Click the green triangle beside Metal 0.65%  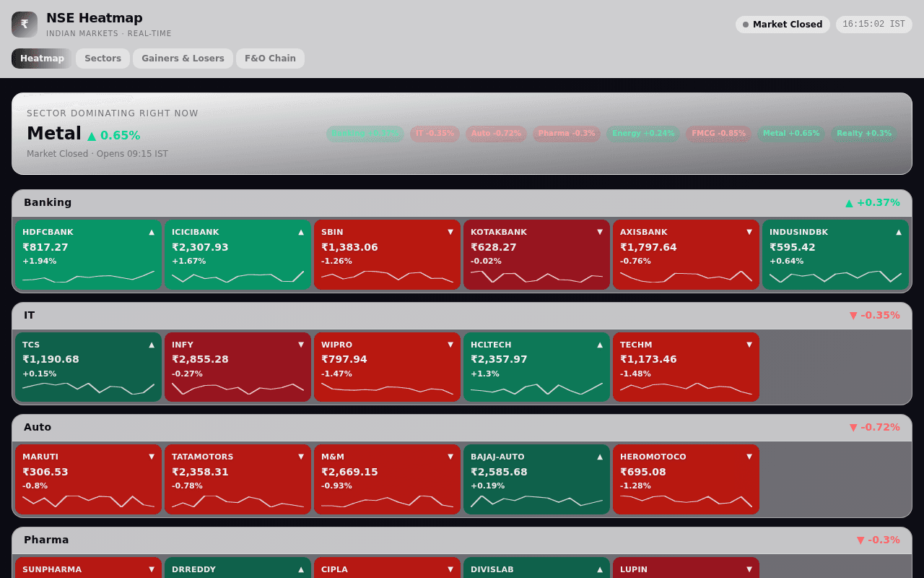(92, 136)
